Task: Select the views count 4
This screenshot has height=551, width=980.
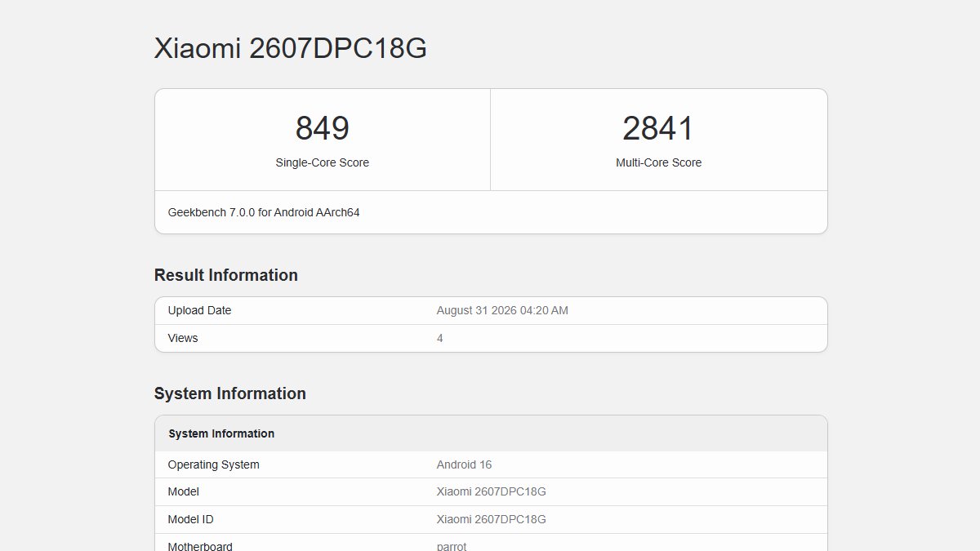Action: [x=440, y=338]
